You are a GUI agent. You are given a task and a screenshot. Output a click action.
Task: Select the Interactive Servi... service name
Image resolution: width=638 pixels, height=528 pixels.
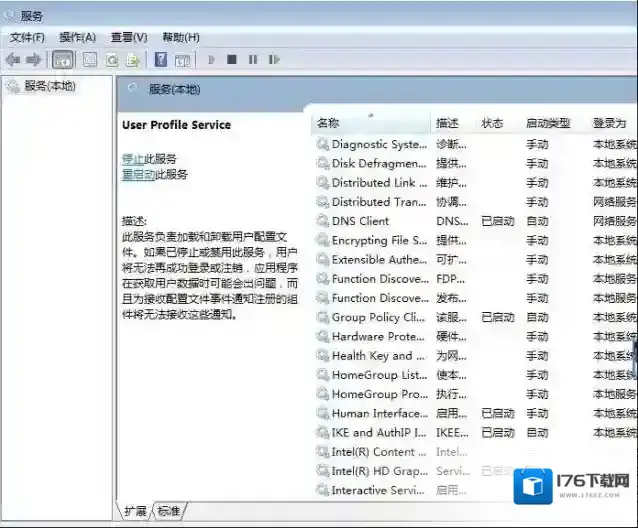(x=378, y=490)
